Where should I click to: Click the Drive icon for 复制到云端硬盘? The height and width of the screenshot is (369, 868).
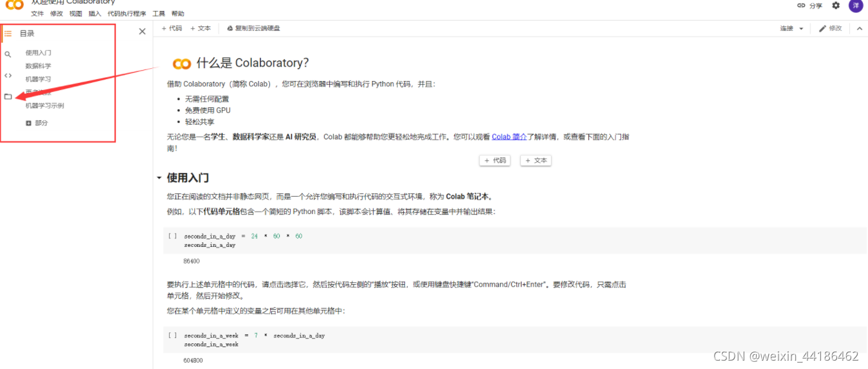tap(230, 28)
